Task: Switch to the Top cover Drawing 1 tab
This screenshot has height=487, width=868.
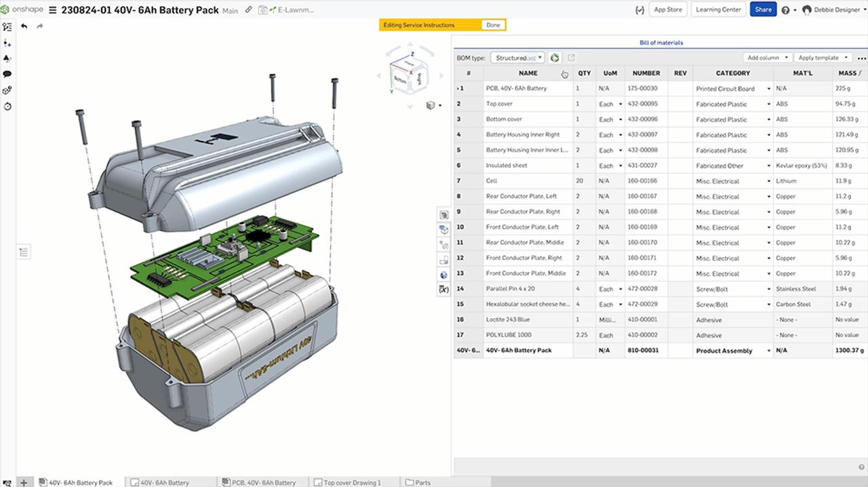Action: click(353, 482)
